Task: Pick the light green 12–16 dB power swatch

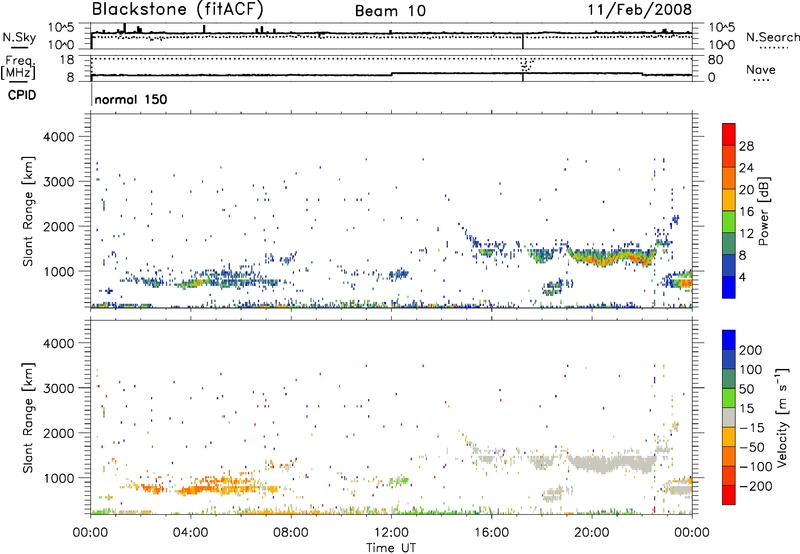Action: pos(729,221)
